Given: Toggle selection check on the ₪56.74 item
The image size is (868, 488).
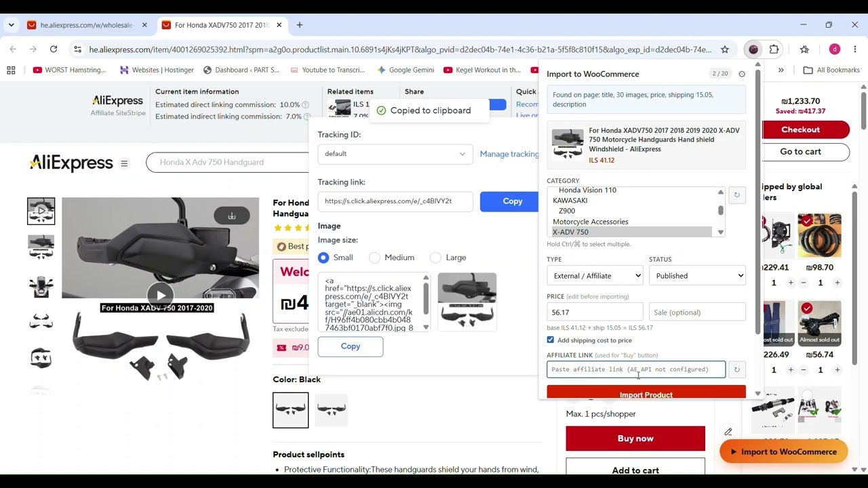Looking at the screenshot, I should [x=806, y=309].
